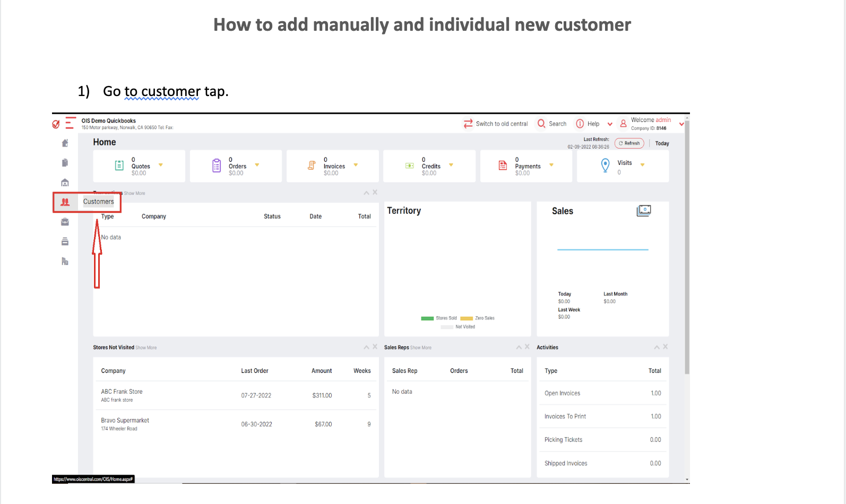
Task: Select the Customers menu item
Action: 99,202
